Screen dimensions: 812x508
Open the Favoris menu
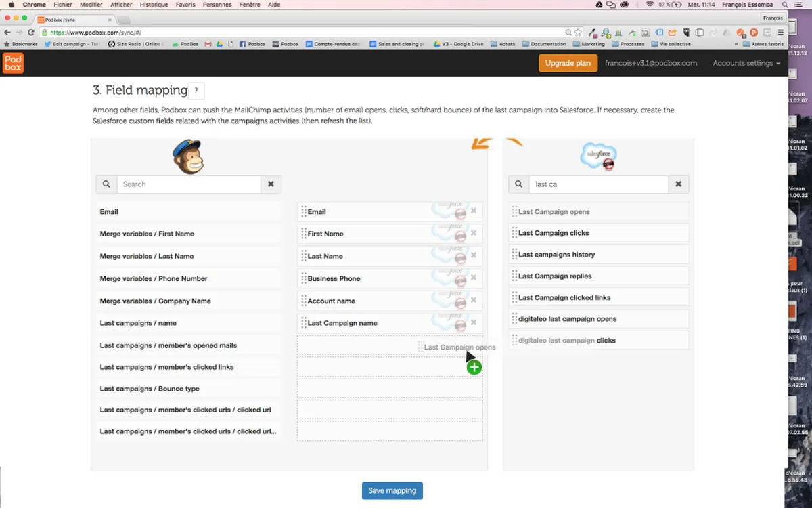pos(185,5)
